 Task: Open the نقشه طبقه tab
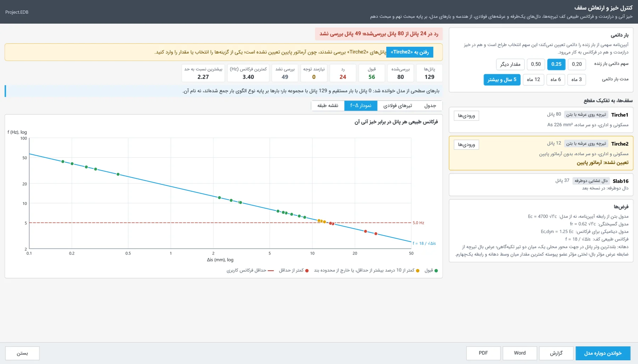[328, 106]
